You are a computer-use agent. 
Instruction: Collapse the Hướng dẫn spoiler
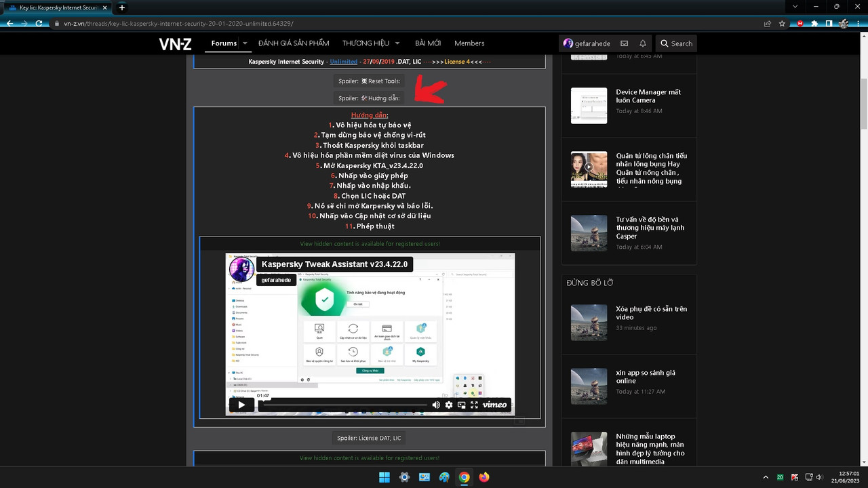[370, 98]
